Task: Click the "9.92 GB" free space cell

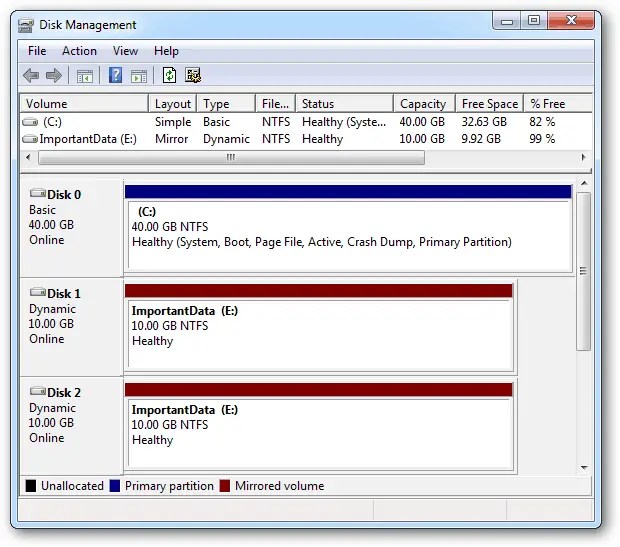Action: 481,139
